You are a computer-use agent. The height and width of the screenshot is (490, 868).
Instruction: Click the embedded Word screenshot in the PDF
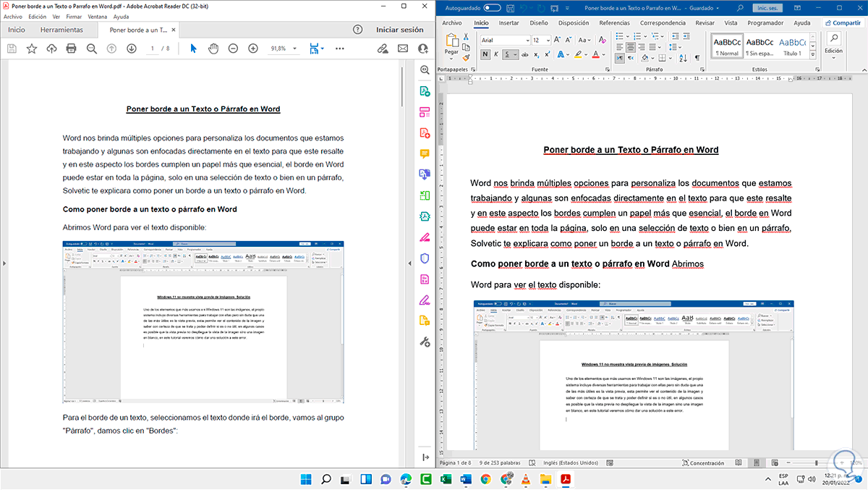(x=203, y=322)
